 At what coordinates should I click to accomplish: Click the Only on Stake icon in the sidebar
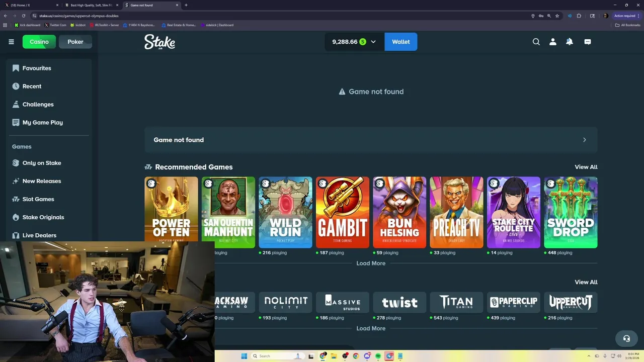coord(16,163)
